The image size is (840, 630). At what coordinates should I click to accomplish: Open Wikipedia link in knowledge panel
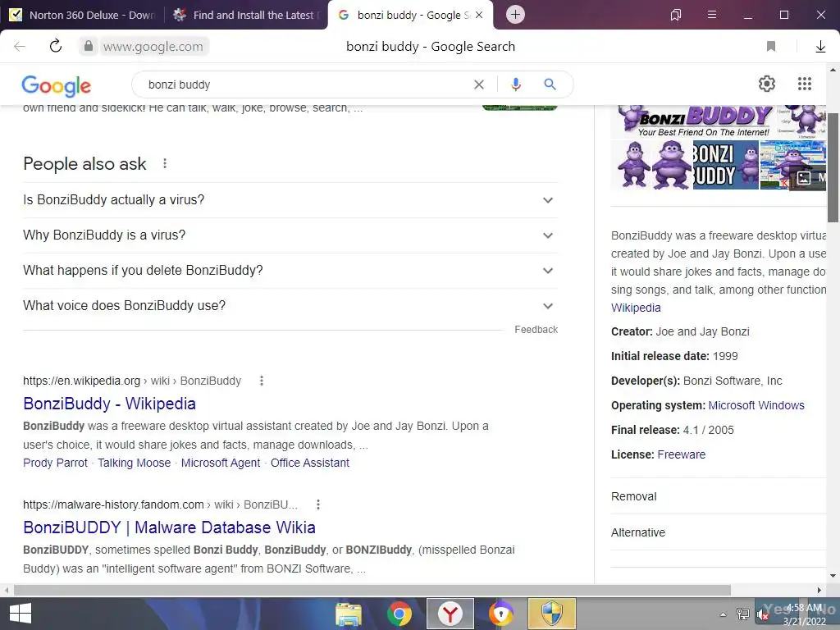[x=636, y=308]
